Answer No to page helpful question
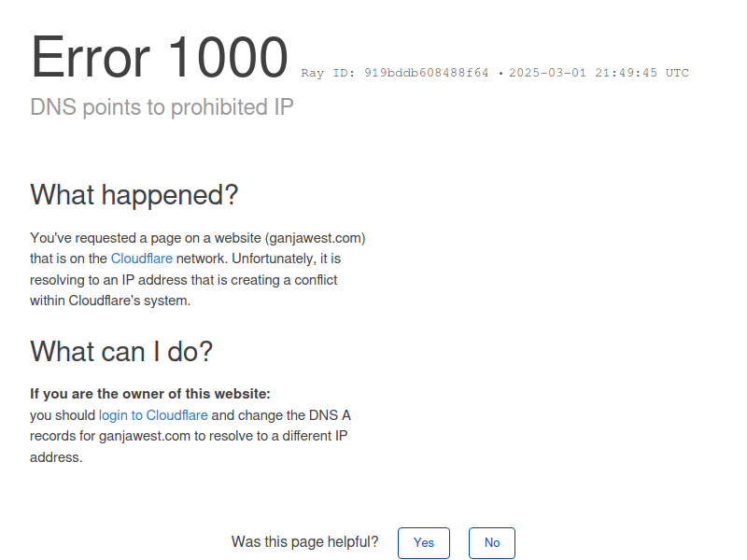 tap(492, 543)
